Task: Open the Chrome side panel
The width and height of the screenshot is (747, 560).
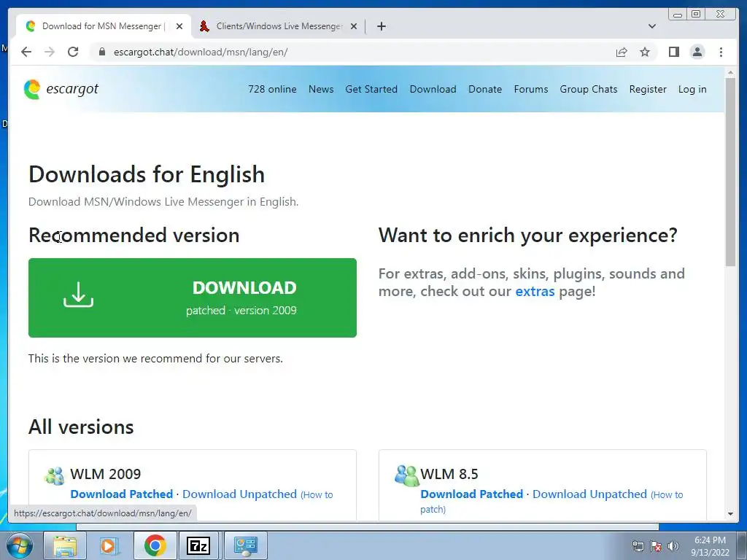Action: 673,52
